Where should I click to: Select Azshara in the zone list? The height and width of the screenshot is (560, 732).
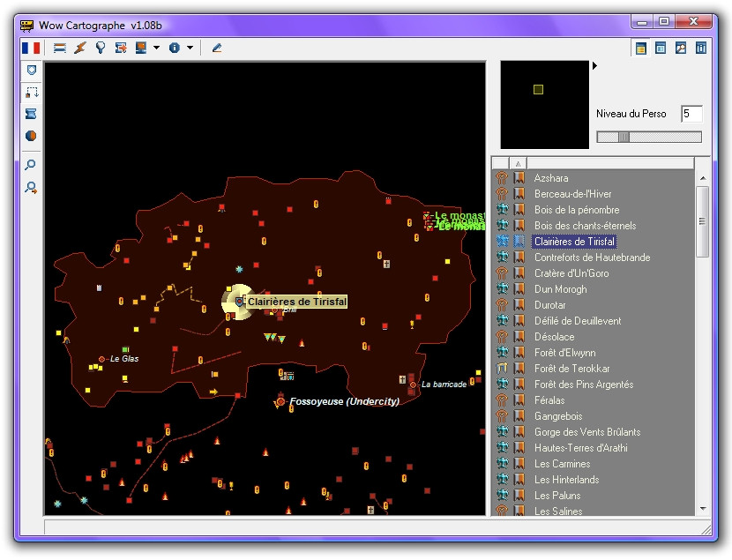click(x=551, y=178)
